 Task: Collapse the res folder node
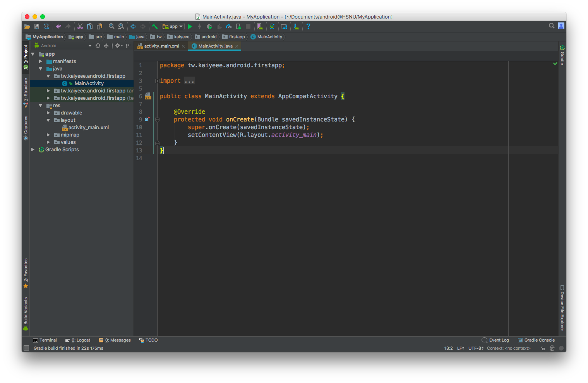point(41,106)
